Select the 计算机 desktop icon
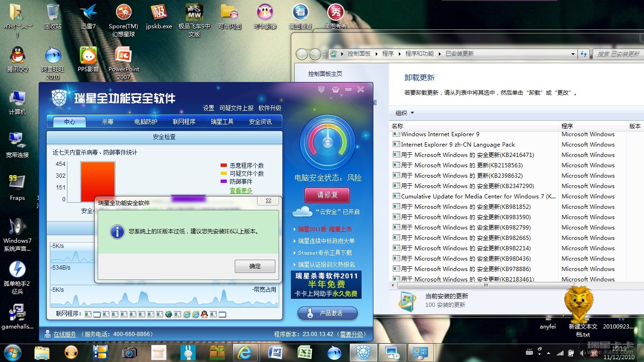This screenshot has height=362, width=644. coord(17,102)
